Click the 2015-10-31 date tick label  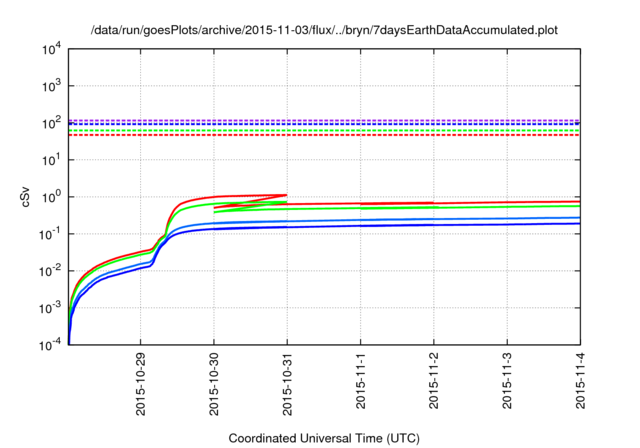287,384
